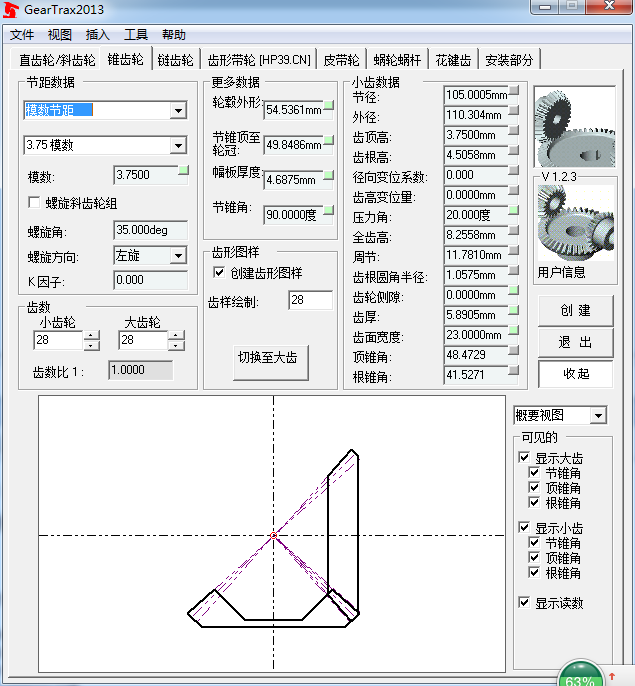Open the 插入 menu
The height and width of the screenshot is (686, 635).
pos(98,35)
